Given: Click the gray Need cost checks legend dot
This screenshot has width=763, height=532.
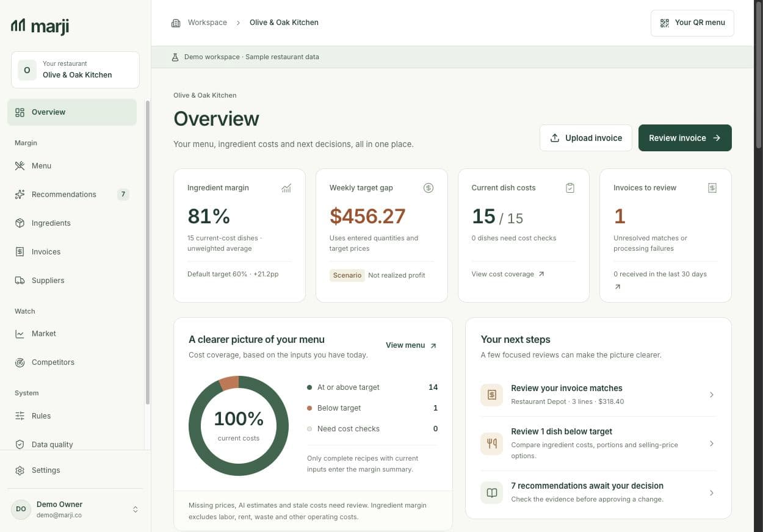Looking at the screenshot, I should [x=309, y=429].
